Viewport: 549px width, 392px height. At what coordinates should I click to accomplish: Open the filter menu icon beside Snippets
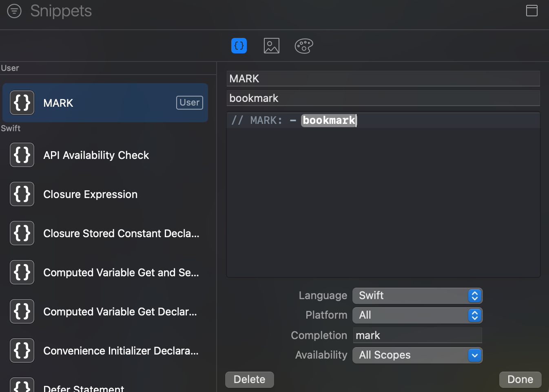pyautogui.click(x=14, y=11)
